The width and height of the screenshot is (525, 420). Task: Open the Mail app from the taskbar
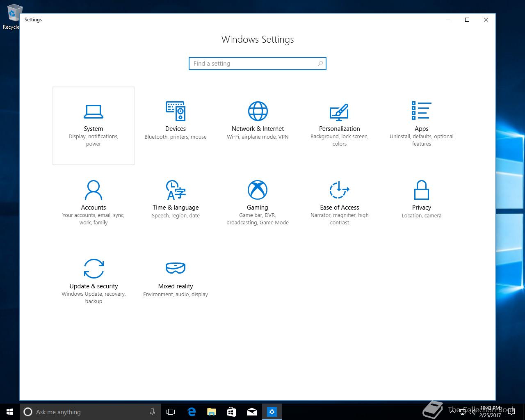pos(251,412)
